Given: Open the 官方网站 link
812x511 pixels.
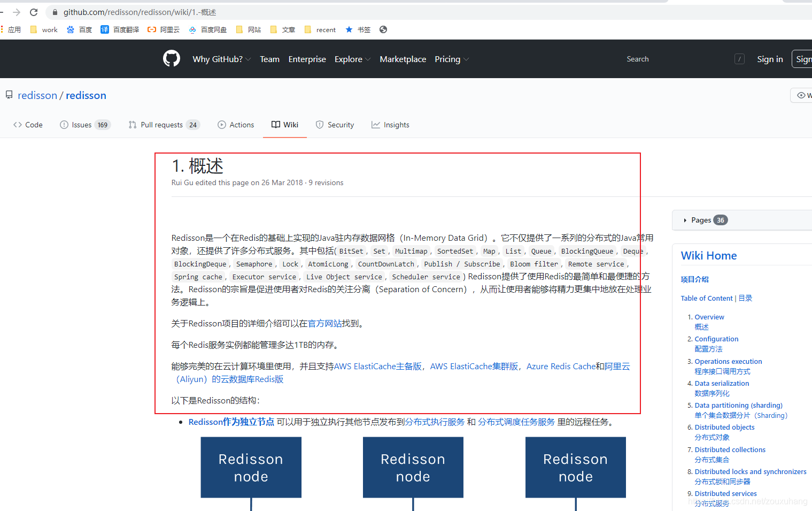Looking at the screenshot, I should [x=325, y=323].
